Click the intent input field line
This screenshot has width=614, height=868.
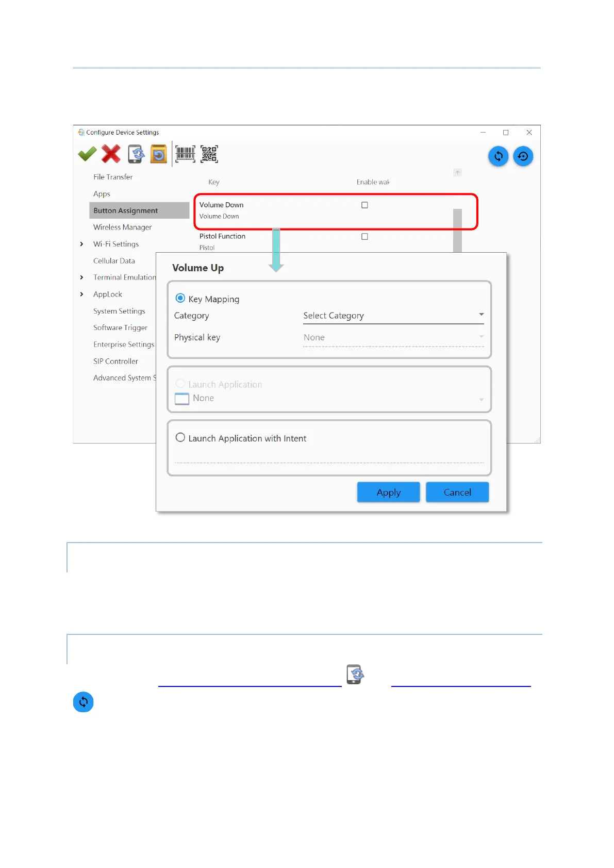pos(329,457)
